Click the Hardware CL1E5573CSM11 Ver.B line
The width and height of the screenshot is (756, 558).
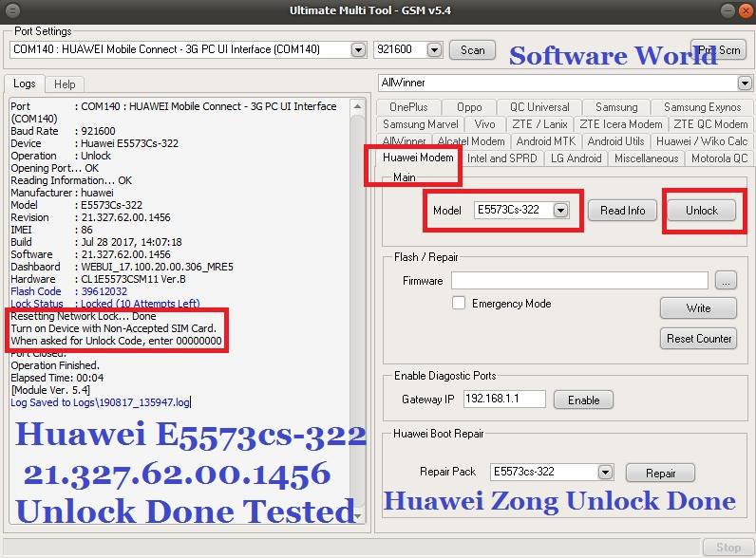coord(99,279)
